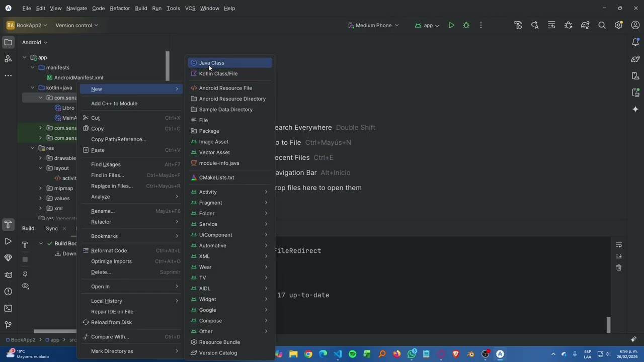Screen dimensions: 644x362
Task: Open the Logcat cat-face tool icon
Action: [x=8, y=275]
